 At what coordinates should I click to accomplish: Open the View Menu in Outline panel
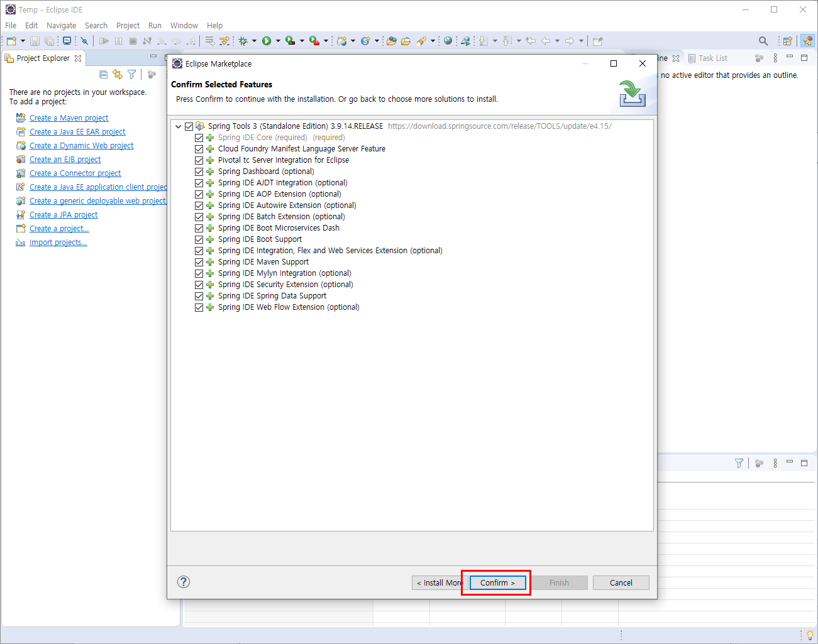[775, 58]
